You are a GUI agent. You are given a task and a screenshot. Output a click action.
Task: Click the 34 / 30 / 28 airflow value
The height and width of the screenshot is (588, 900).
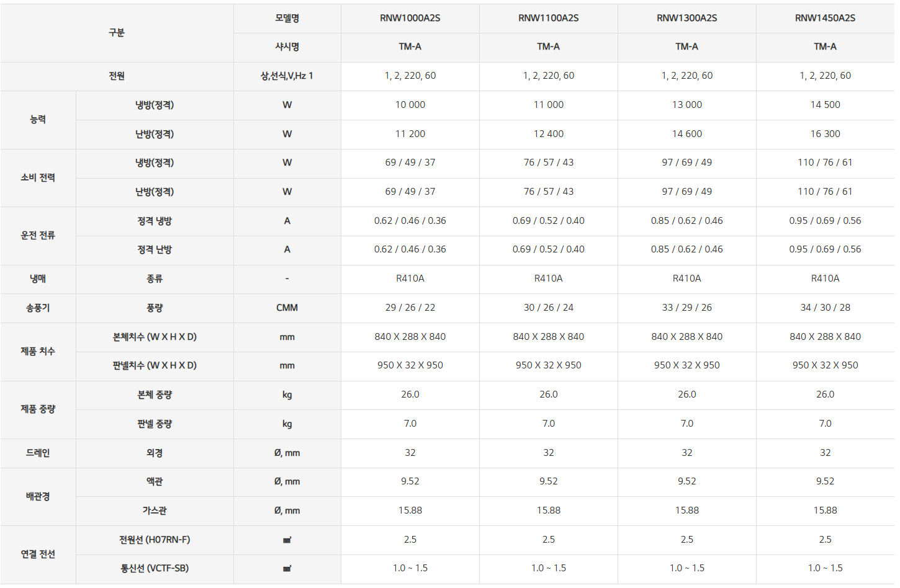tap(825, 308)
